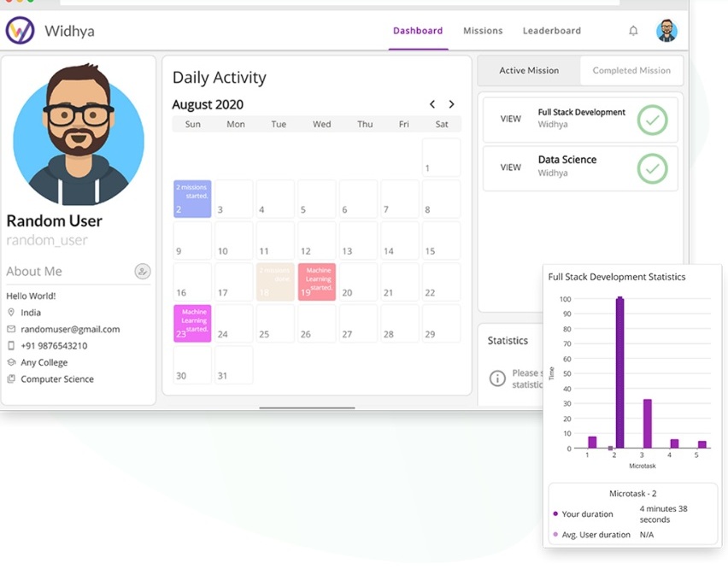Go to the previous month arrow

pos(432,104)
